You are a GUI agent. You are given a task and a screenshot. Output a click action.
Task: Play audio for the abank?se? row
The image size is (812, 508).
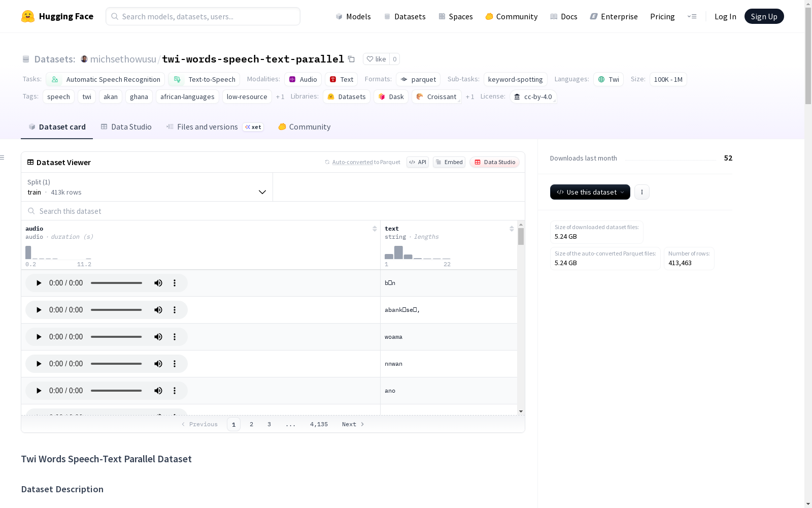click(39, 310)
